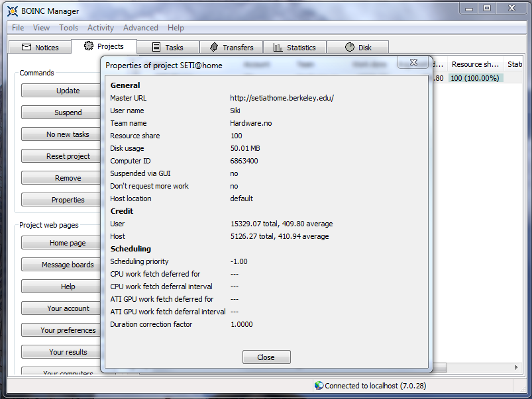The image size is (532, 399).
Task: Click the User name value Siki
Action: click(x=235, y=111)
